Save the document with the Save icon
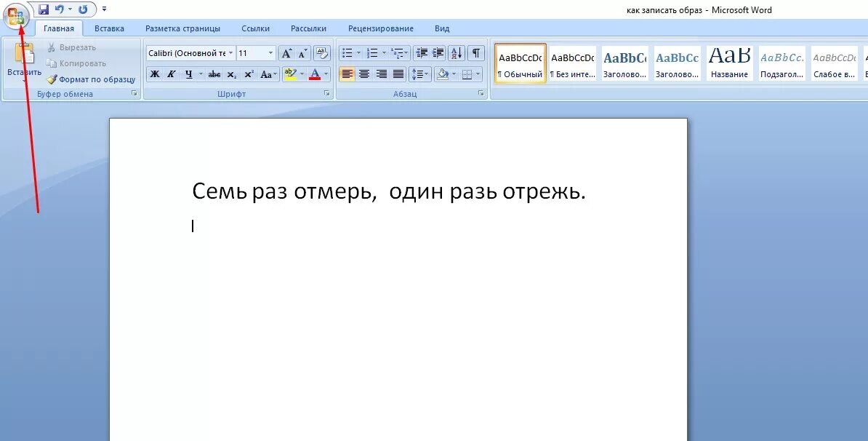The image size is (868, 441). point(45,8)
